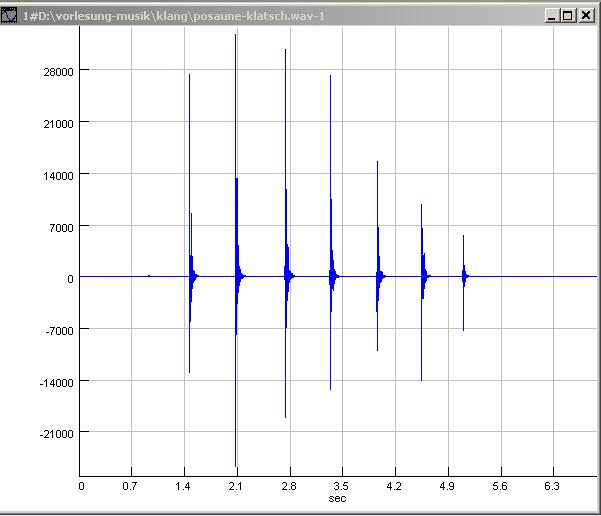This screenshot has width=601, height=516.
Task: Click the 0 label on the amplitude axis
Action: coord(70,278)
